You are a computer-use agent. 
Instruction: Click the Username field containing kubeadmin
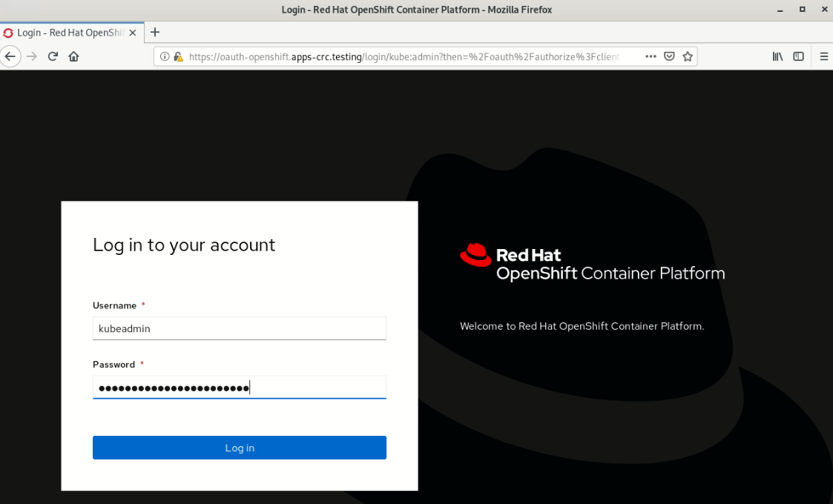point(239,328)
